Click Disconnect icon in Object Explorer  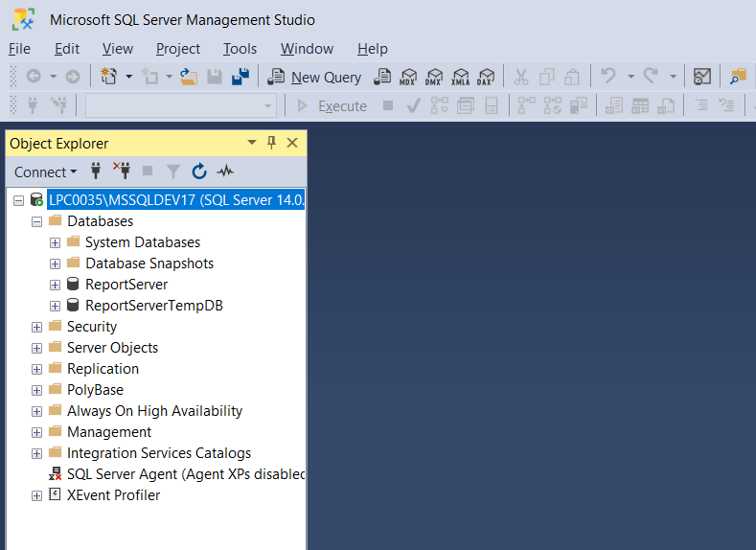(x=122, y=172)
